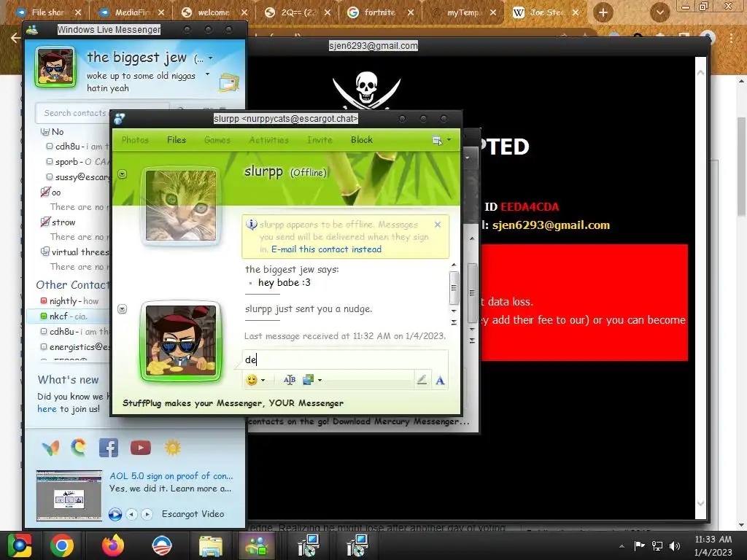747x560 pixels.
Task: Click 'E-mail this contact instead' link
Action: tap(326, 249)
